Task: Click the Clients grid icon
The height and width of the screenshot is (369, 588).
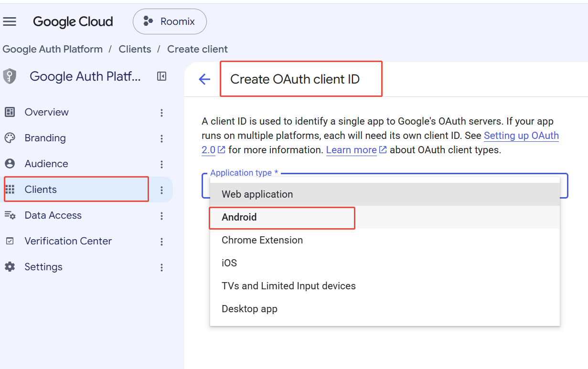Action: pyautogui.click(x=10, y=190)
